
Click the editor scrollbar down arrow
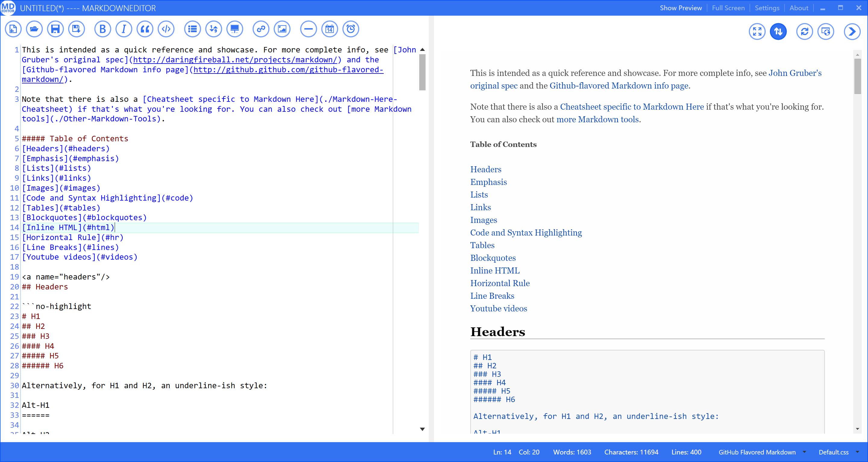[x=422, y=429]
